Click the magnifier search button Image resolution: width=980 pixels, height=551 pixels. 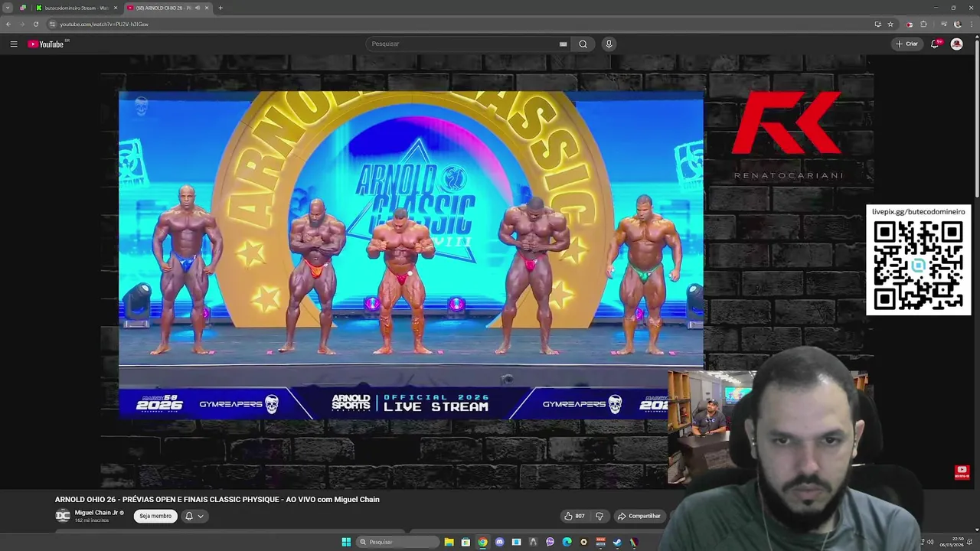pyautogui.click(x=583, y=44)
